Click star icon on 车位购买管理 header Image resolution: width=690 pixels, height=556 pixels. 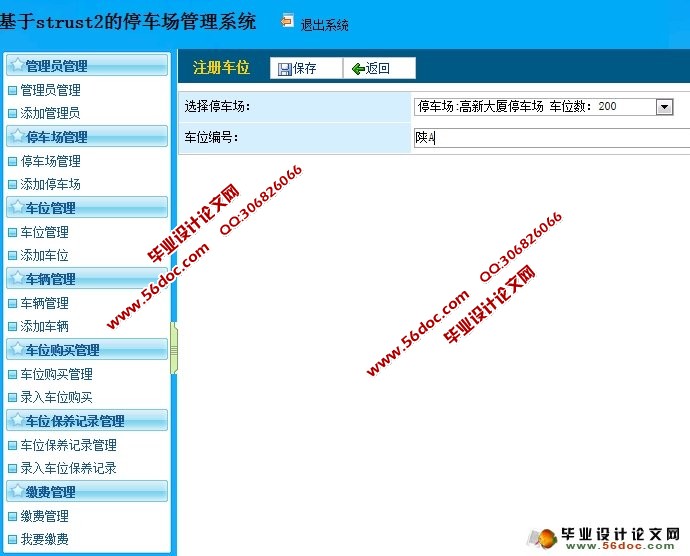coord(17,349)
